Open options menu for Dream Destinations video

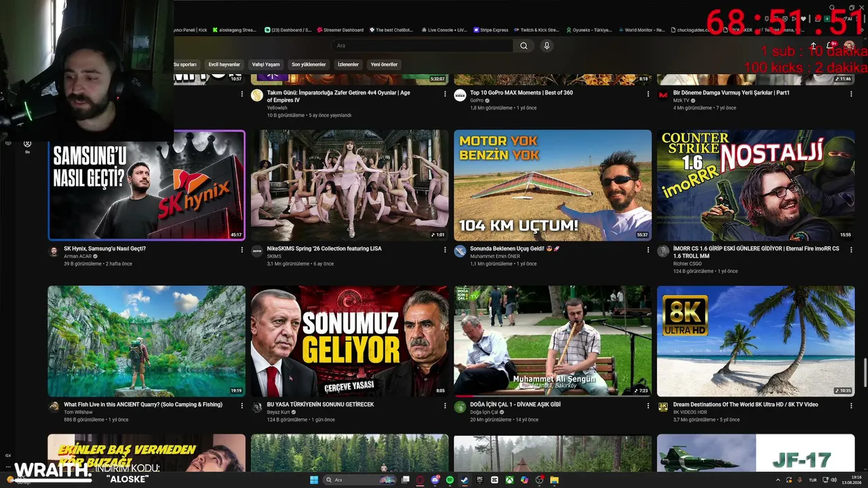click(x=850, y=405)
